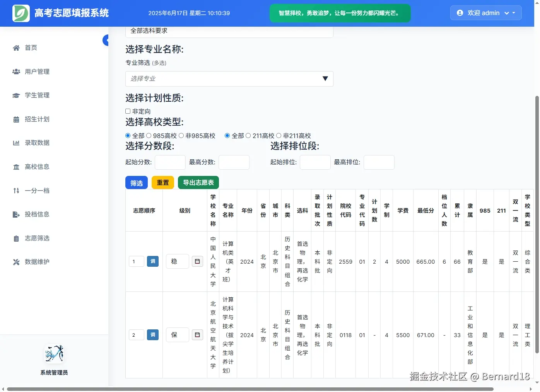Viewport: 540px width, 392px height.
Task: Click the calendar icon beside 招生计划
Action: [16, 119]
